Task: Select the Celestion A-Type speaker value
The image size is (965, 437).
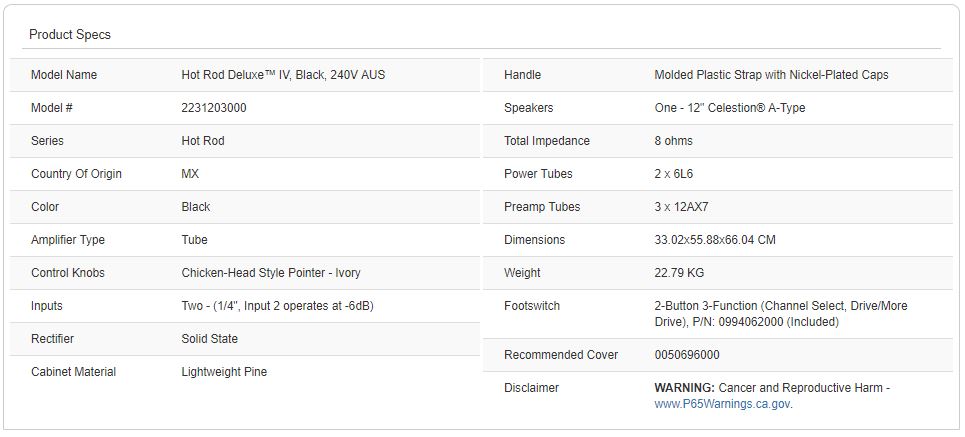Action: coord(729,108)
